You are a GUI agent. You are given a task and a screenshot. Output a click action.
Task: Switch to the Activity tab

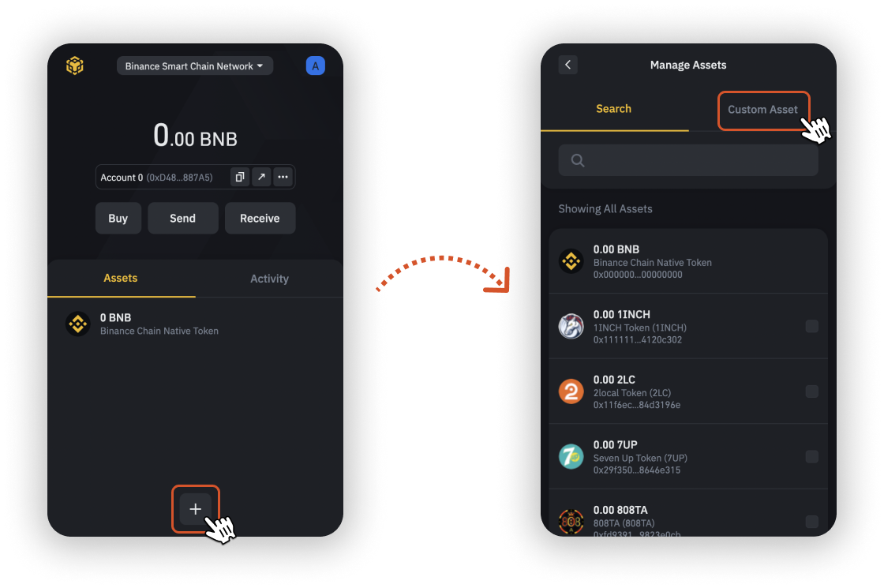click(269, 279)
